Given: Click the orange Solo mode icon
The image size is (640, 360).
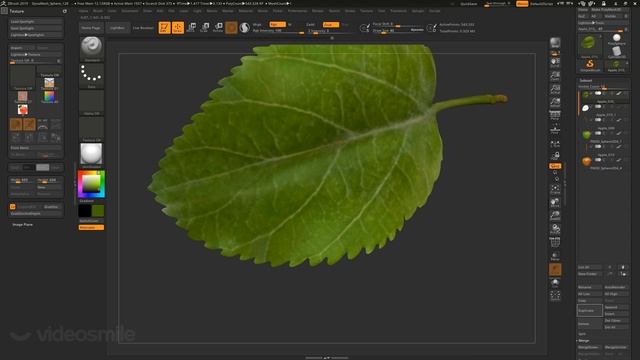Looking at the screenshot, I should pos(555,269).
